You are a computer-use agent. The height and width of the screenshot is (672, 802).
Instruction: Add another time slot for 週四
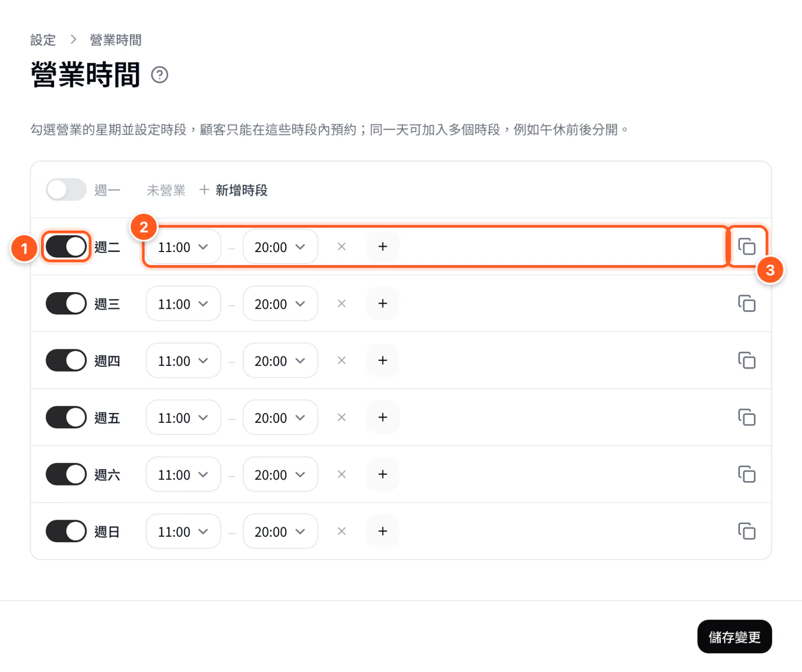coord(382,360)
